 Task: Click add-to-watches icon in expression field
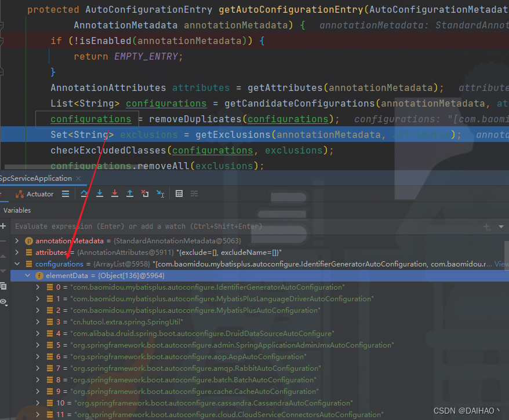point(487,227)
